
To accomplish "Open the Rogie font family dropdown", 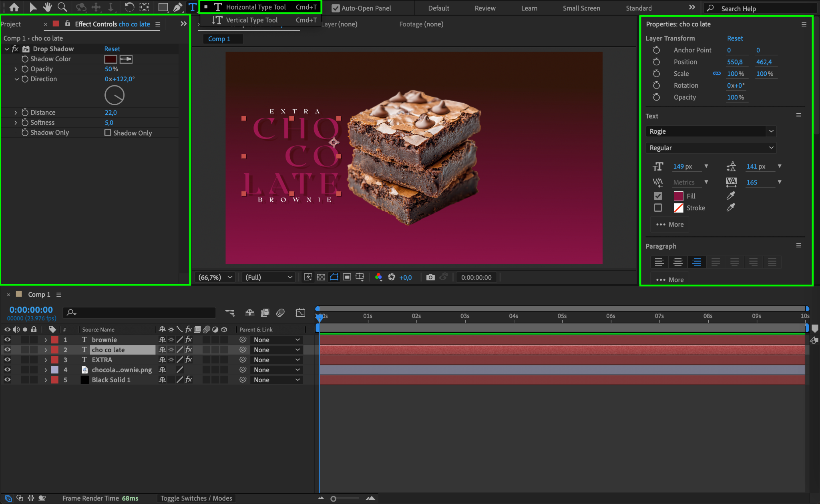I will (771, 131).
